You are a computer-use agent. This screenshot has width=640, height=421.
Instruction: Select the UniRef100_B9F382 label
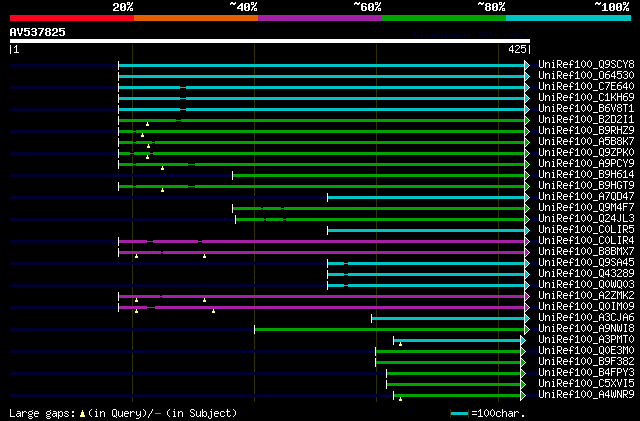(x=586, y=362)
